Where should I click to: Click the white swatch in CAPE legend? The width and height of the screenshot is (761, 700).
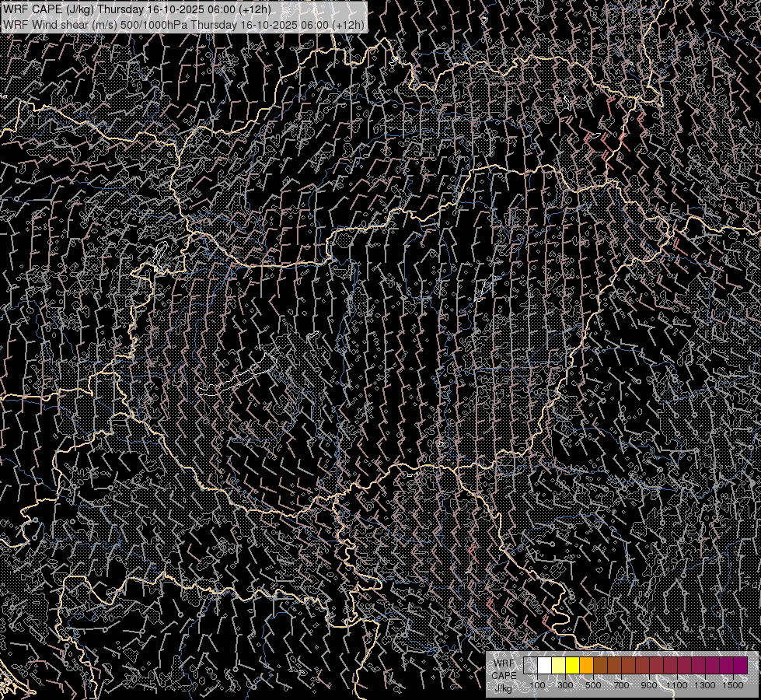[x=545, y=665]
